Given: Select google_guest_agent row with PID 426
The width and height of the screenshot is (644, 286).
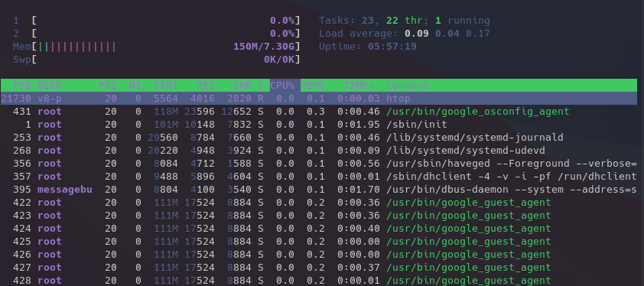Looking at the screenshot, I should pyautogui.click(x=319, y=255).
